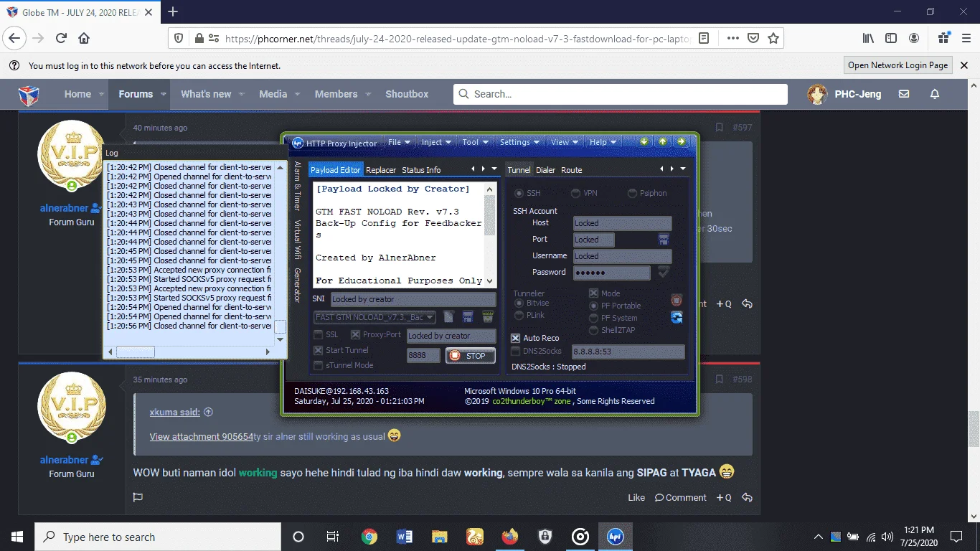Reload the page in Firefox

[61, 38]
